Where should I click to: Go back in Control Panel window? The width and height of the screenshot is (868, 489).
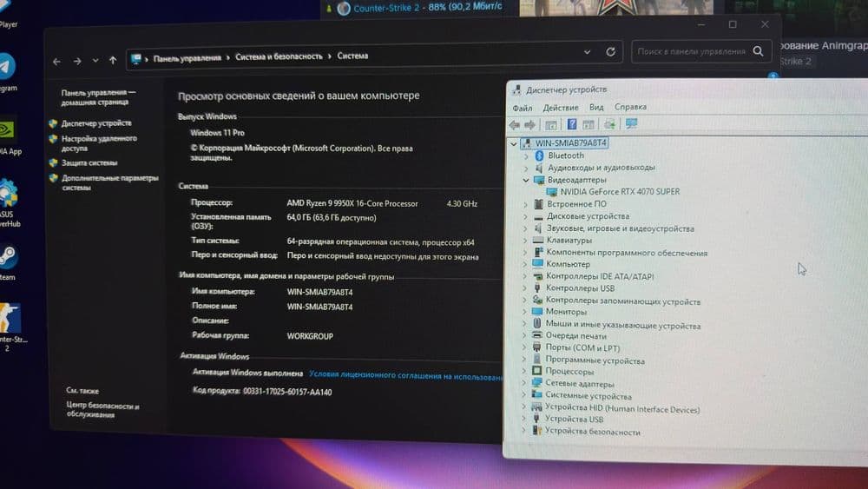coord(56,62)
